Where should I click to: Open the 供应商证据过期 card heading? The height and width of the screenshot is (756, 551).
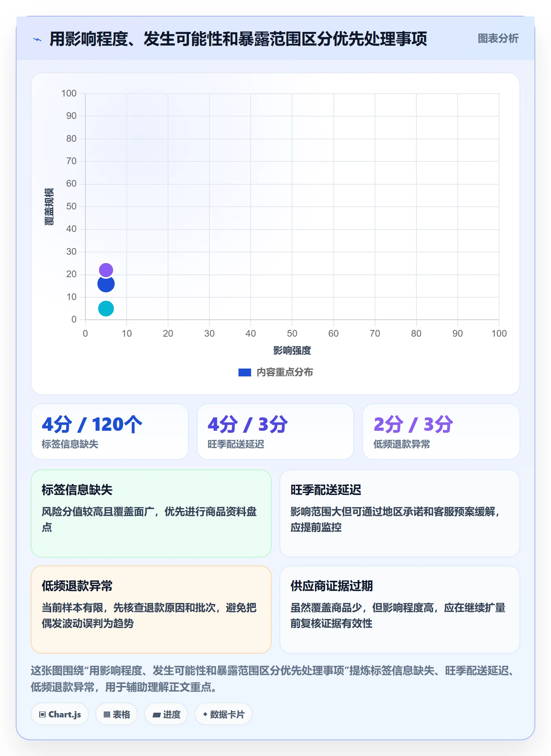point(332,586)
